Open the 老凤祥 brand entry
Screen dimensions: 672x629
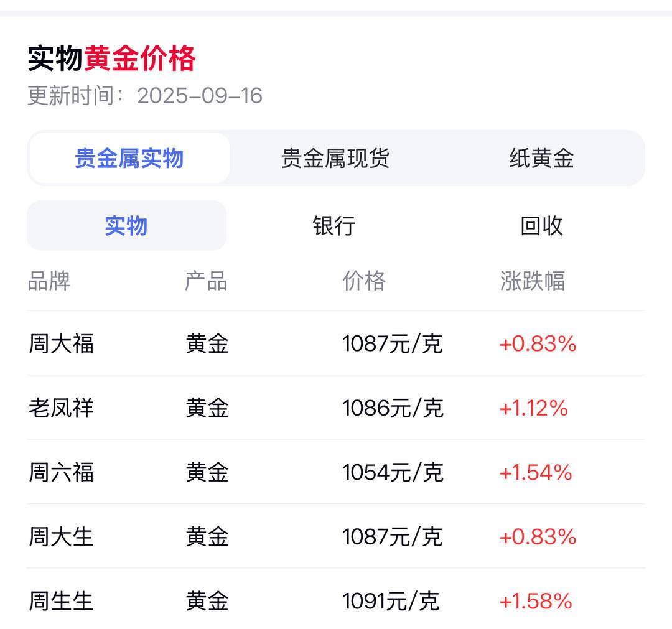(61, 408)
